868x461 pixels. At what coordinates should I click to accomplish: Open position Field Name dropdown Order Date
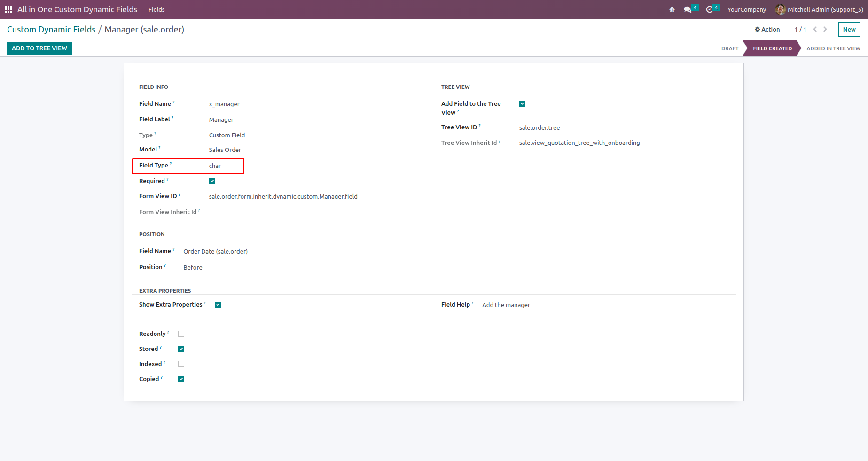point(216,252)
